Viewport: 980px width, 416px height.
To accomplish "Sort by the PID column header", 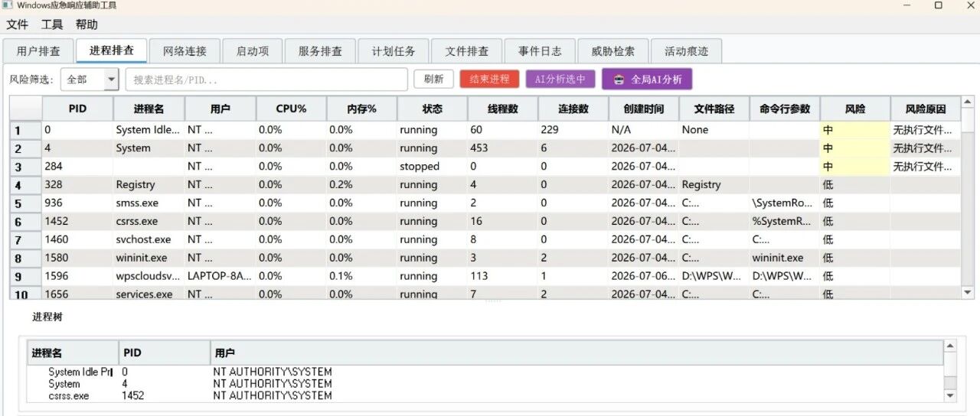I will (x=77, y=109).
